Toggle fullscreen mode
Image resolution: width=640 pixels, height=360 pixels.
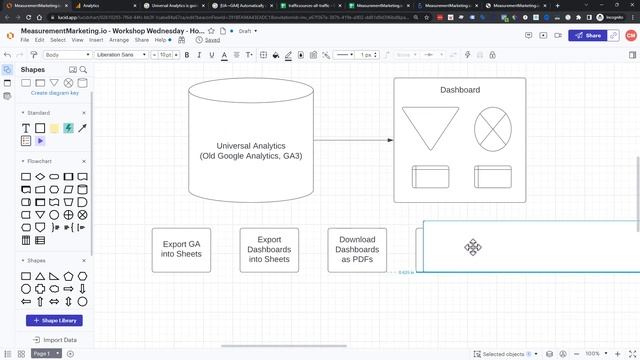point(633,354)
